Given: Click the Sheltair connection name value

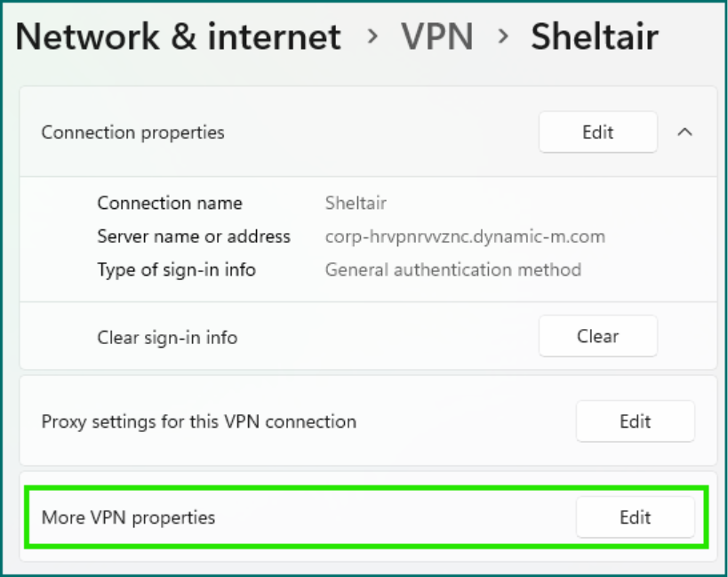Looking at the screenshot, I should 356,204.
